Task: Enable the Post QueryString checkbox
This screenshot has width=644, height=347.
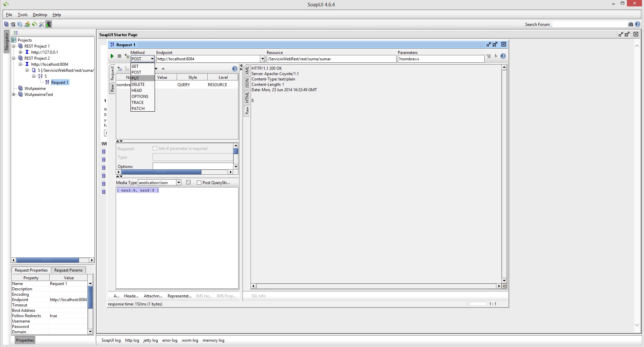Action: click(x=199, y=182)
